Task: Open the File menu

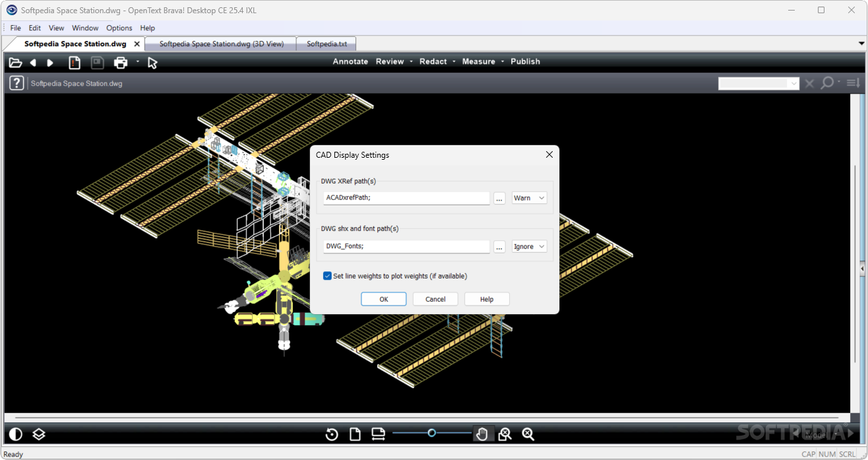Action: click(15, 28)
